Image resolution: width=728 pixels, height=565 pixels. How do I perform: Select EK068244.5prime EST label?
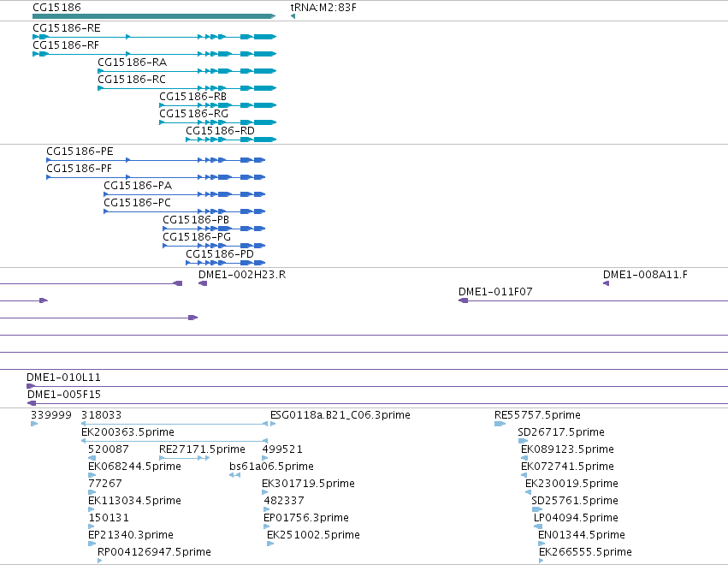pyautogui.click(x=134, y=467)
